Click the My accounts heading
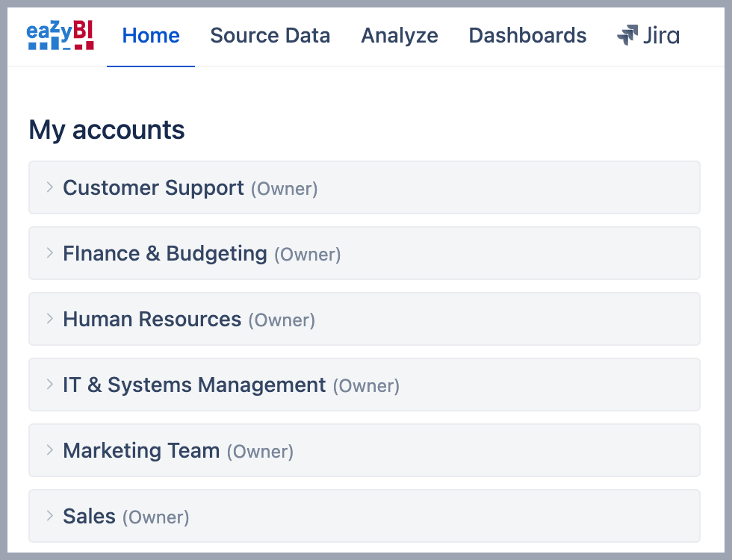732x560 pixels. point(107,130)
